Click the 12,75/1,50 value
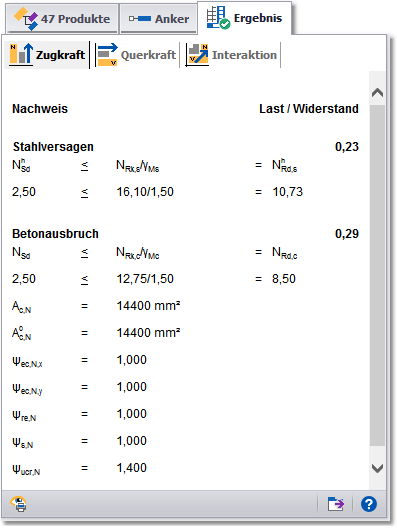 [145, 279]
